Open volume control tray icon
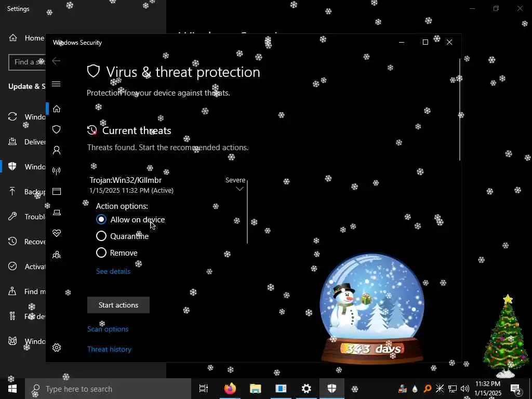532x399 pixels. point(465,389)
